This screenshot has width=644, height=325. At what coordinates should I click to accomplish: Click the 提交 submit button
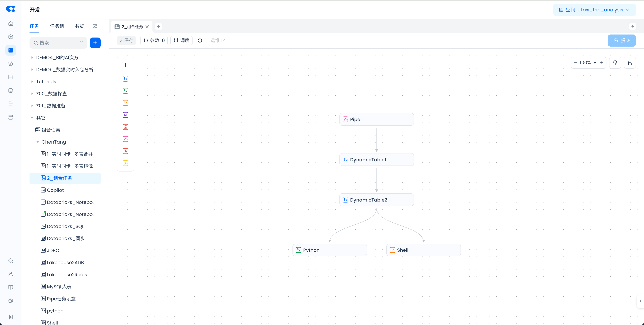coord(622,41)
